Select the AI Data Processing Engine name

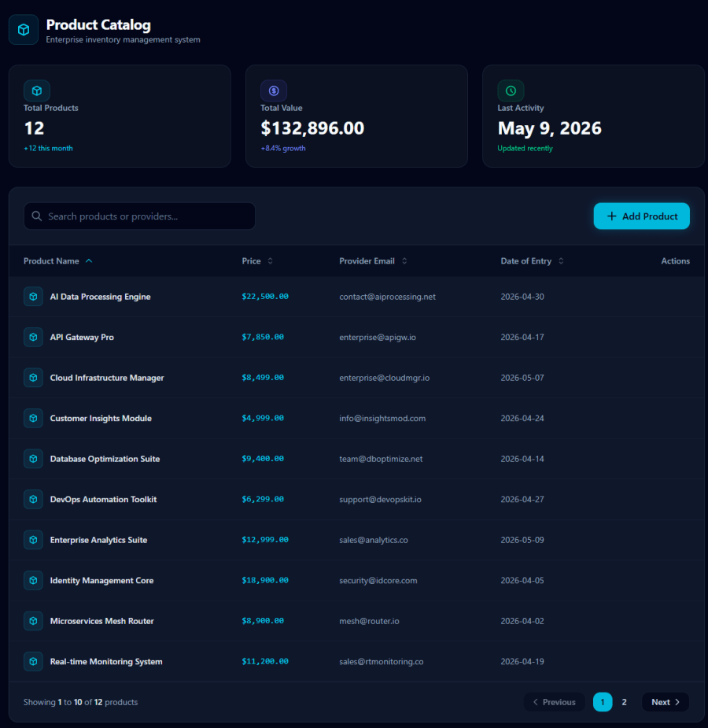coord(100,297)
